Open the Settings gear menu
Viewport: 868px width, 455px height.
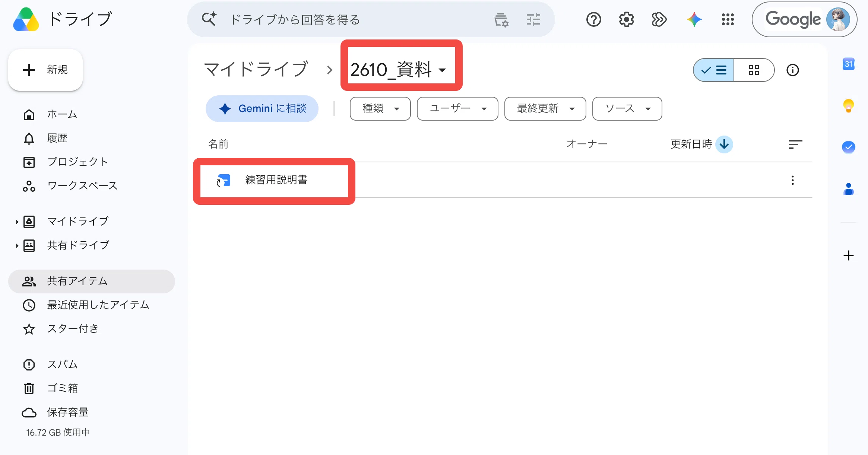coord(626,19)
